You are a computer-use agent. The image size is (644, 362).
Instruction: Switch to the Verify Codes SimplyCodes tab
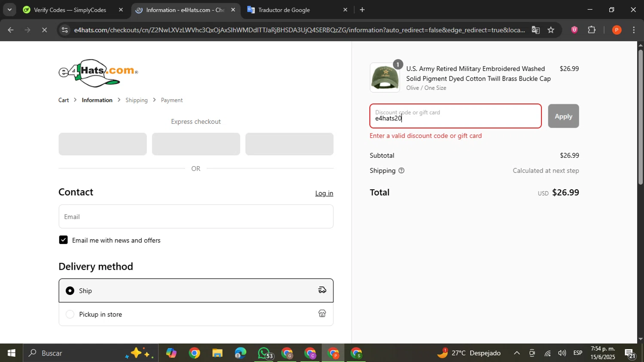[70, 9]
